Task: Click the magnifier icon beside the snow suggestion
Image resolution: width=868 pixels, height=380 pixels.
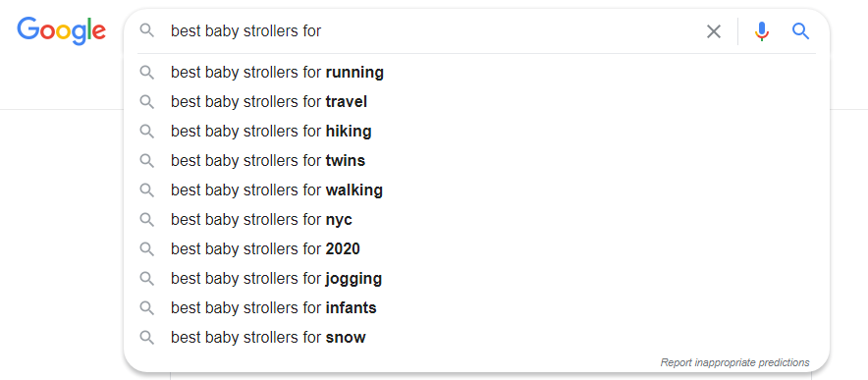Action: click(x=146, y=337)
